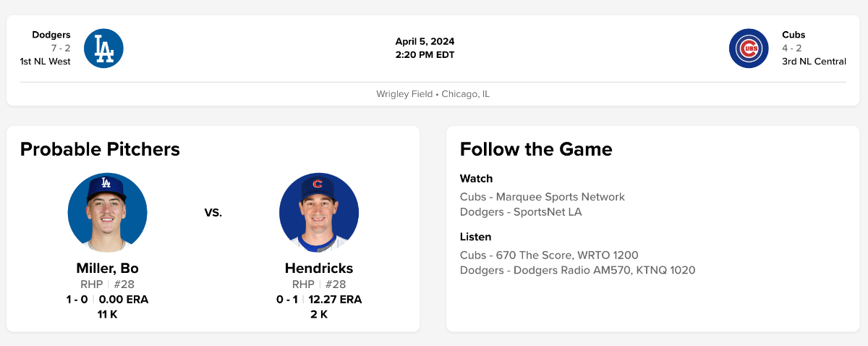Click Hendricks' 12.27 ERA stat
Viewport: 868px width, 346px height.
pos(335,300)
